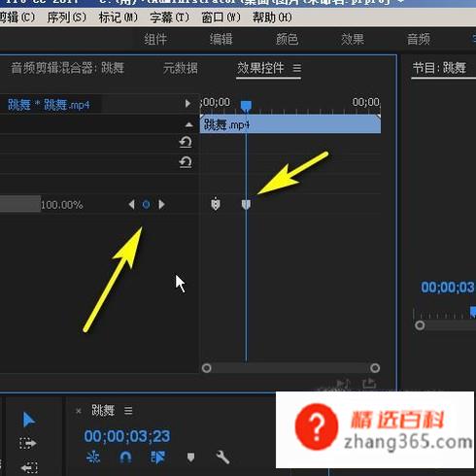Toggle add/remove keyframe button
The width and height of the screenshot is (476, 476).
point(146,205)
